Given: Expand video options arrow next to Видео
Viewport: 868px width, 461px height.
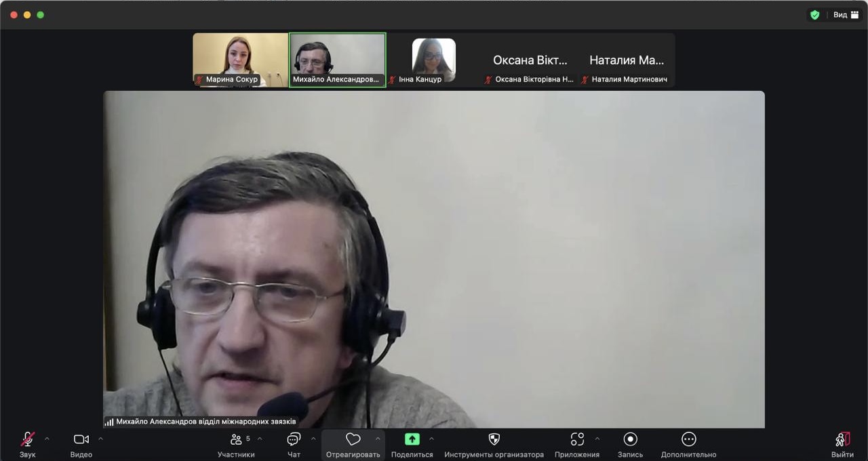Looking at the screenshot, I should click(x=100, y=439).
